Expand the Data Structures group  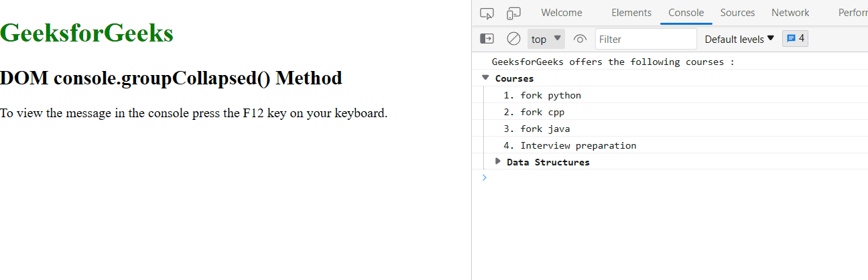498,161
